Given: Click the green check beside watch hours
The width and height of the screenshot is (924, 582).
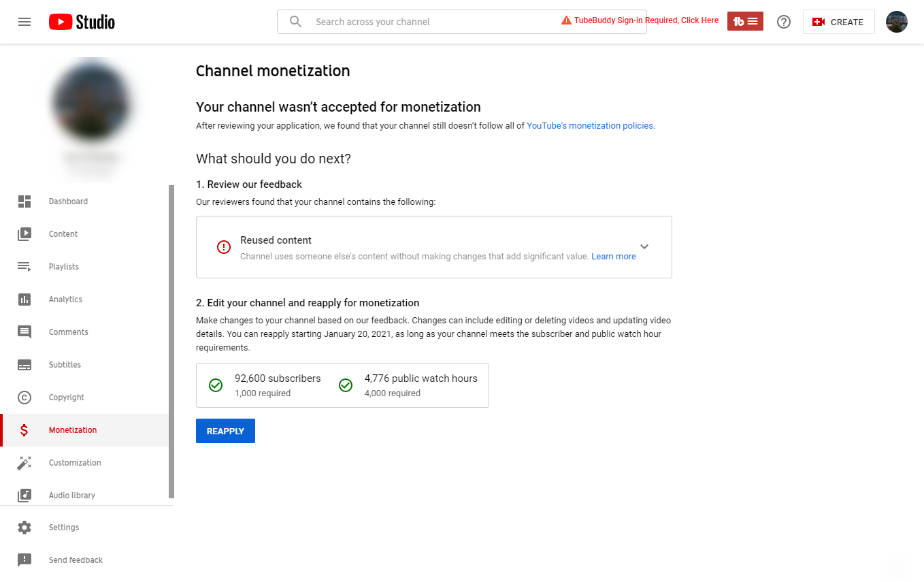Looking at the screenshot, I should pyautogui.click(x=346, y=385).
